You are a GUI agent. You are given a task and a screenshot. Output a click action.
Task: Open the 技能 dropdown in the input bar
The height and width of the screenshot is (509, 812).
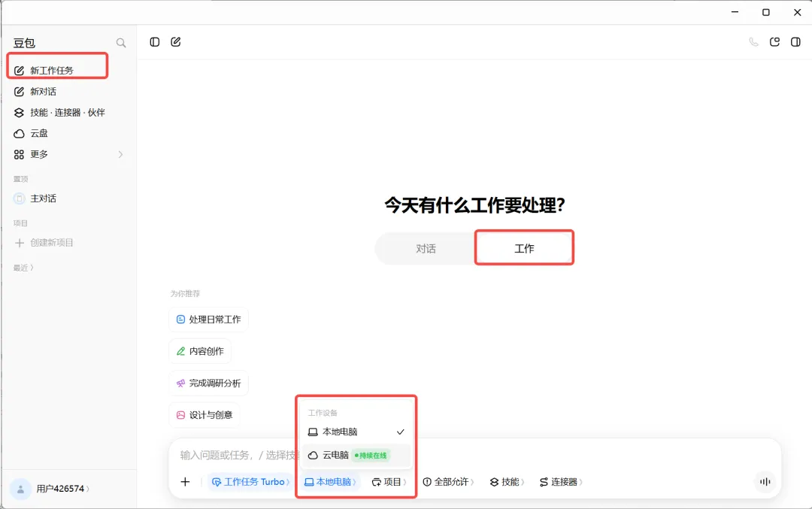point(507,482)
